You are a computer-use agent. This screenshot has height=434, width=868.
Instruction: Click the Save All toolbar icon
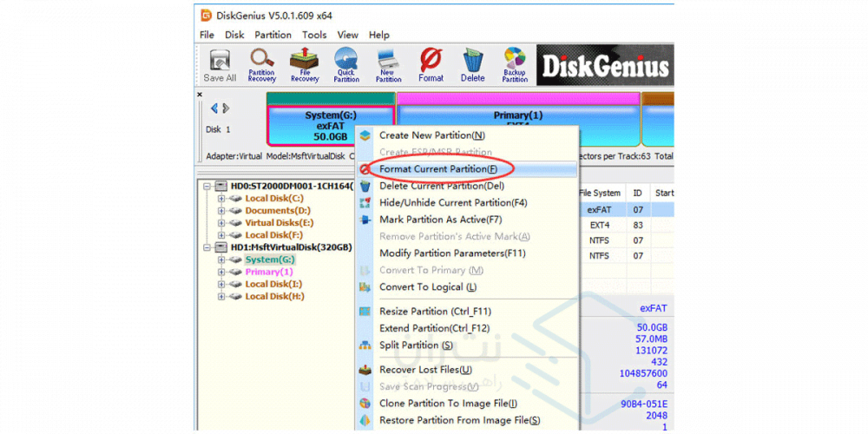tap(220, 65)
